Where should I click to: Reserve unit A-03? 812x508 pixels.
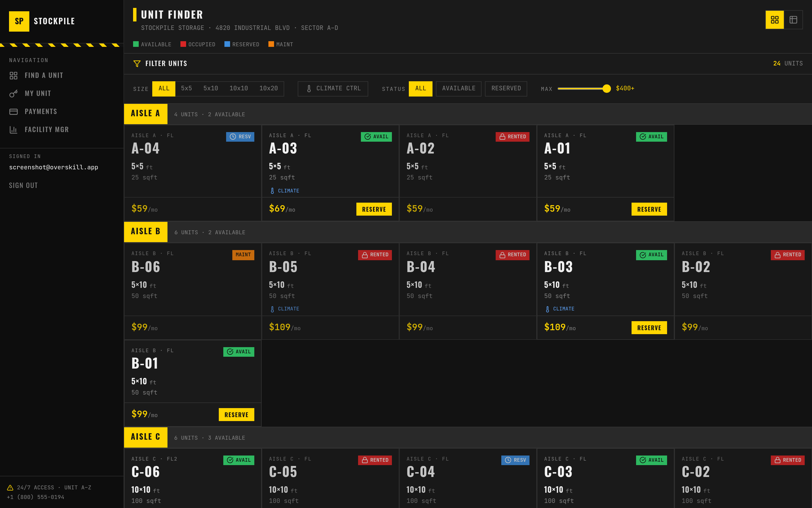[x=374, y=209]
